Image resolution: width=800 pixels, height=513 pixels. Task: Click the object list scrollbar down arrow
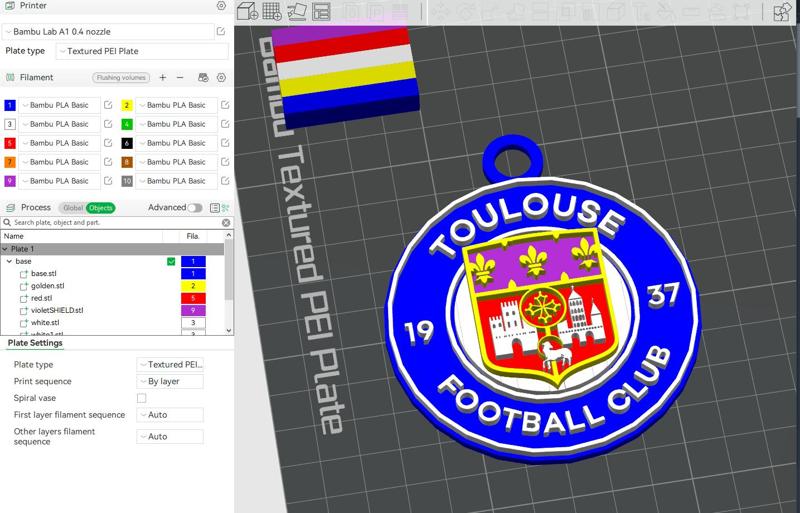click(x=229, y=331)
